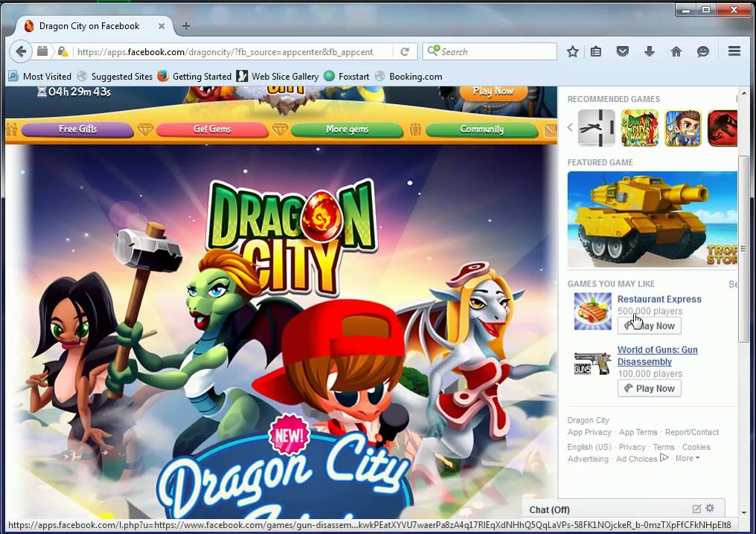Viewport: 756px width, 534px height.
Task: Open the App Terms link
Action: 638,432
